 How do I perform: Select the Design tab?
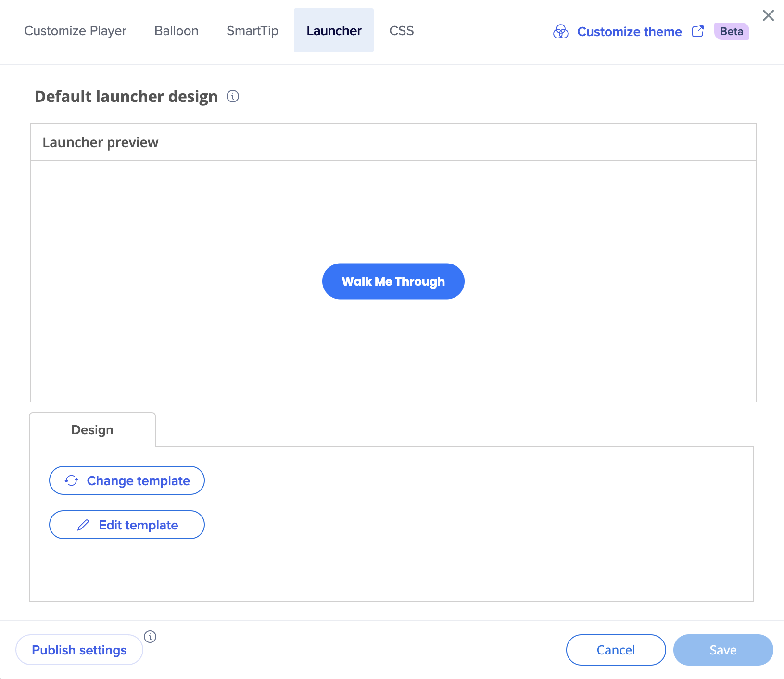(92, 430)
